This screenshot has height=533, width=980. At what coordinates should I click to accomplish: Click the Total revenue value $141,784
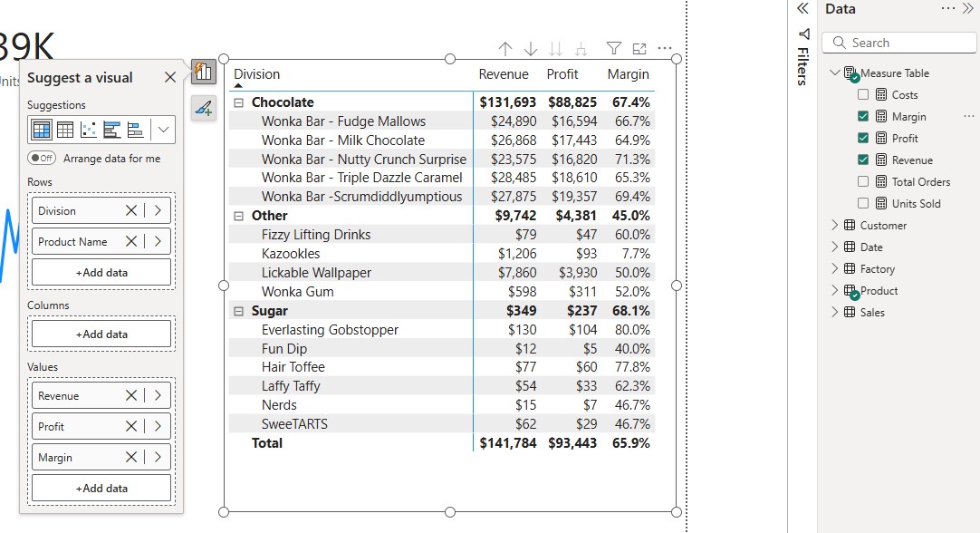pos(507,443)
